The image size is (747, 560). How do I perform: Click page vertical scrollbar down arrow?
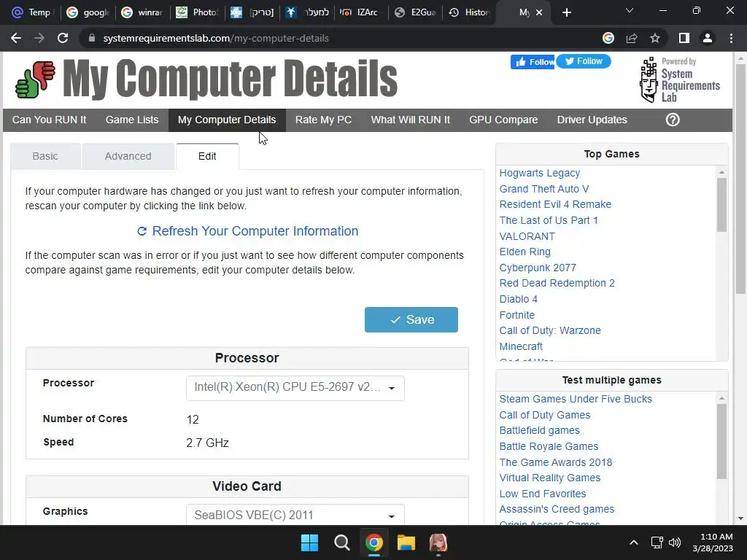pos(740,518)
